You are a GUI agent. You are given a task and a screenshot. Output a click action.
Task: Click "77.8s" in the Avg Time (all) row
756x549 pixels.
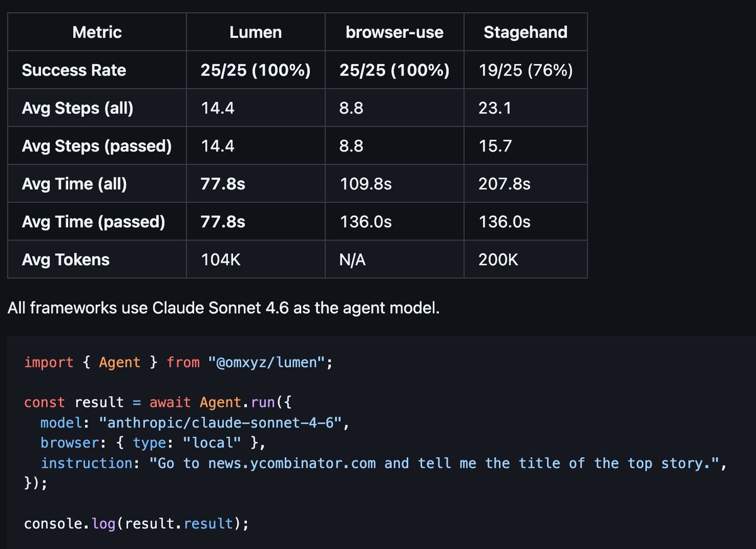(223, 184)
